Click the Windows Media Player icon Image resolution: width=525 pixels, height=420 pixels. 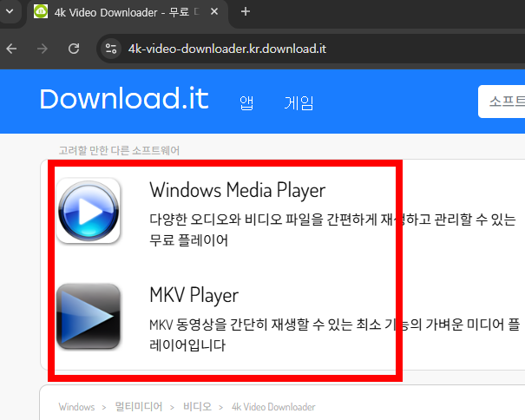click(x=89, y=211)
